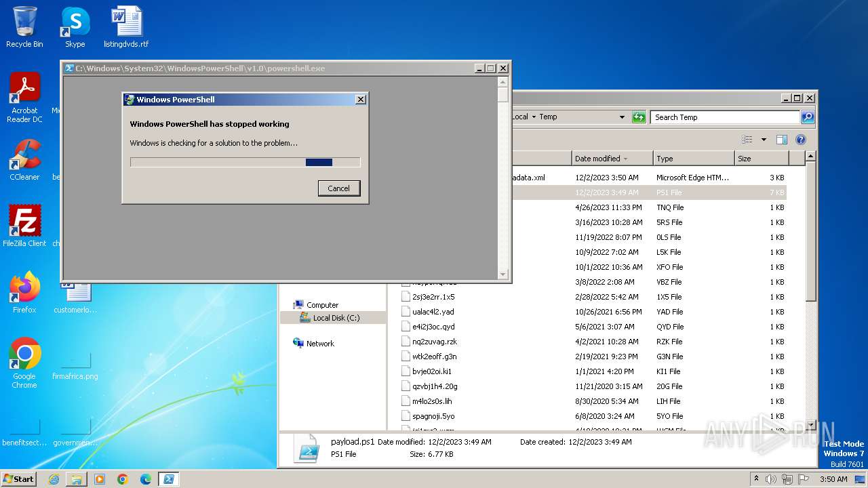868x488 pixels.
Task: Select Network in navigation pane
Action: click(x=320, y=344)
